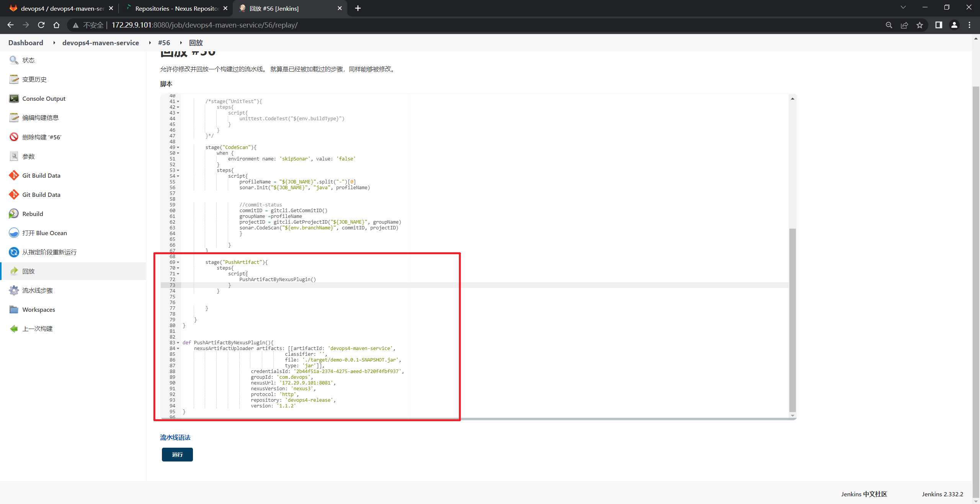Open the 变更历史 sidebar menu item
This screenshot has height=504, width=980.
tap(34, 79)
